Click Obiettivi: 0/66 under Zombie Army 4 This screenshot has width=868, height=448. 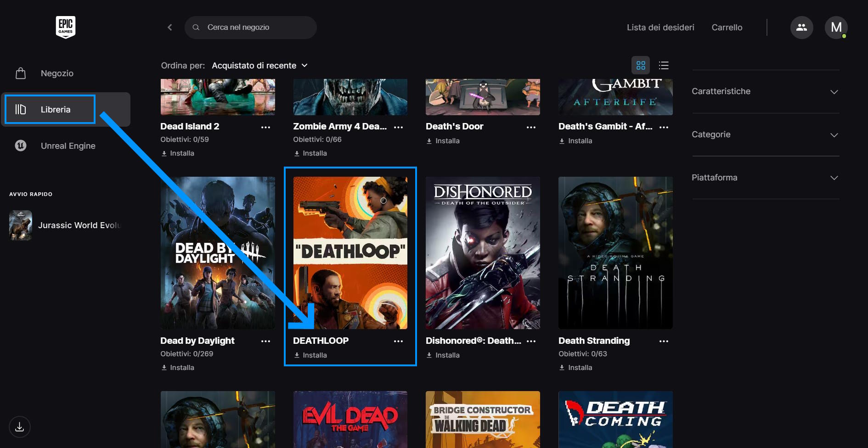(x=317, y=140)
